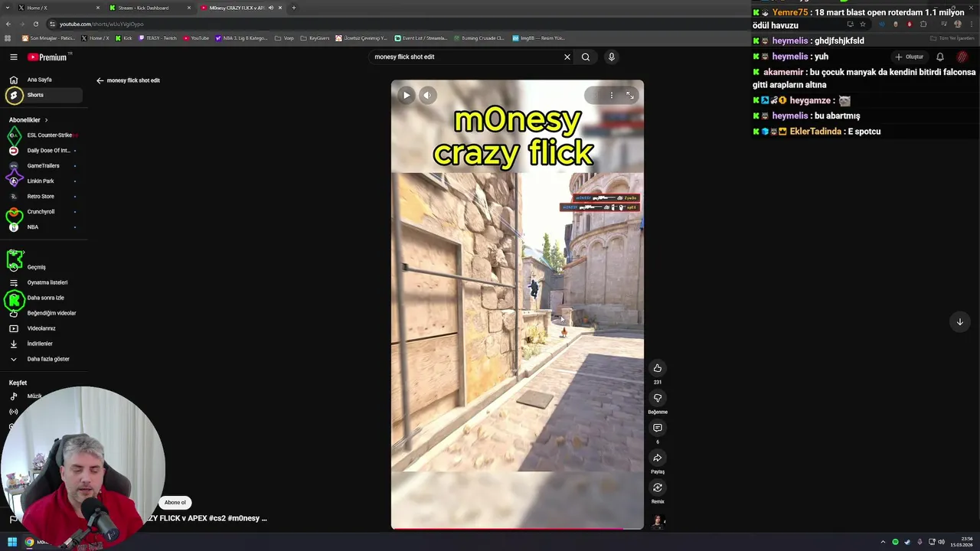Open the YouTube bookmark
This screenshot has width=980, height=551.
(196, 38)
